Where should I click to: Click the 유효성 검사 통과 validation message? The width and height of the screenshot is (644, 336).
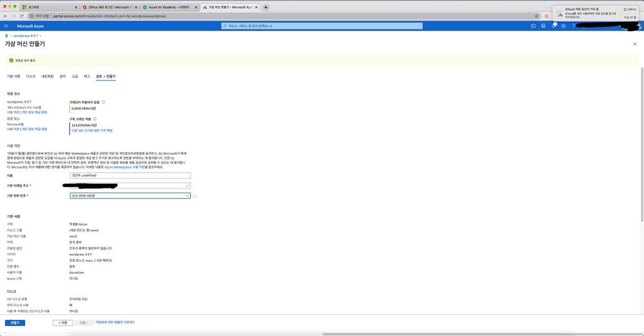25,60
